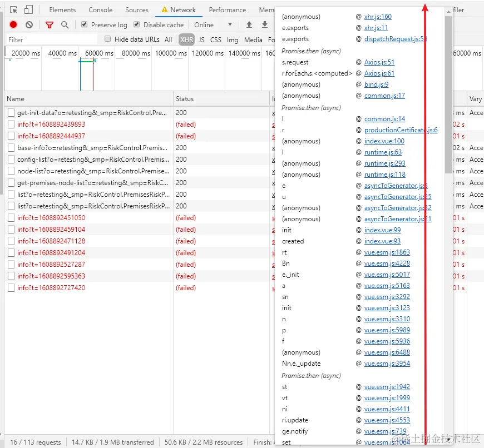
Task: Open the vue.esm.js:1863 source link
Action: 387,252
